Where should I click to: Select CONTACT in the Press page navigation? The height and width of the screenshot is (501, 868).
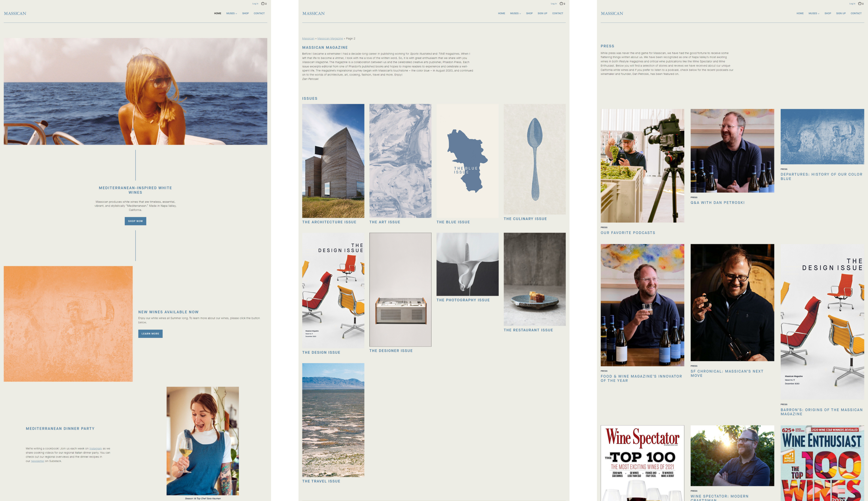856,13
